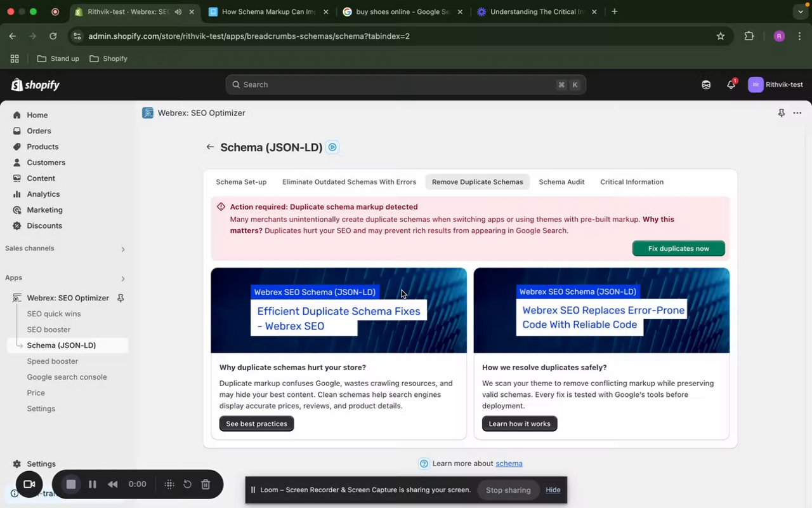Focus the Shopify admin search field

click(x=406, y=84)
